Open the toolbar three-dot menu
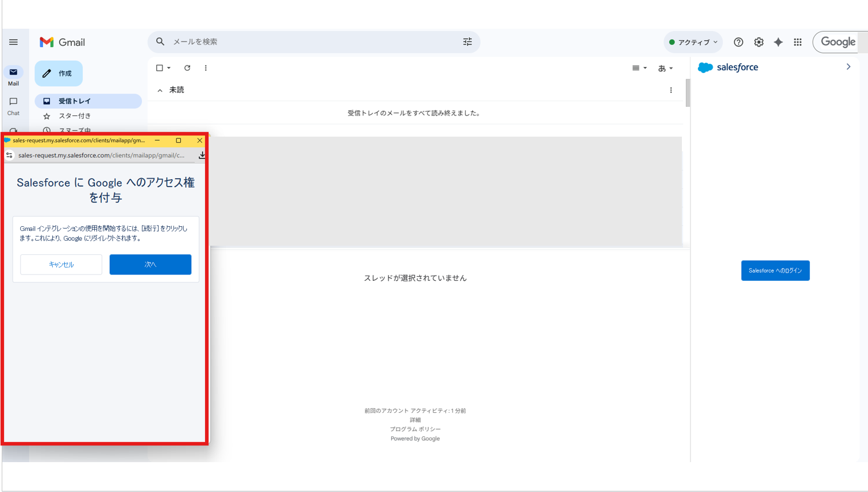This screenshot has width=868, height=492. click(206, 68)
